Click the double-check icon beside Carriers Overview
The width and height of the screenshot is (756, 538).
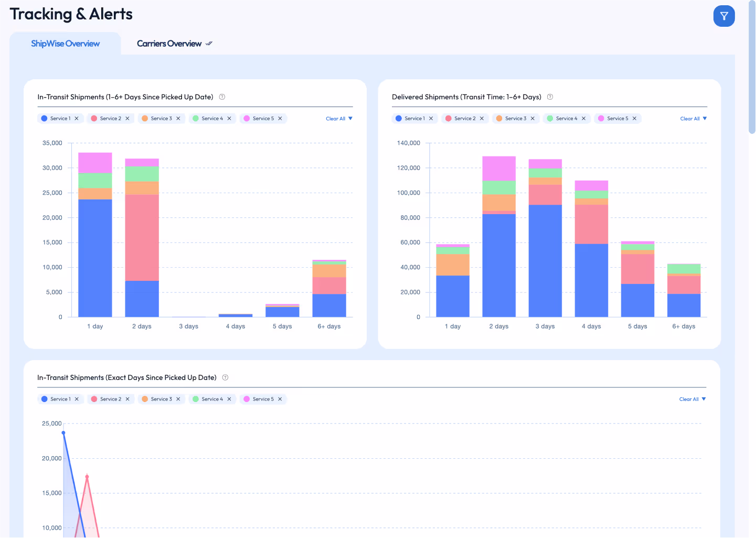pos(209,44)
